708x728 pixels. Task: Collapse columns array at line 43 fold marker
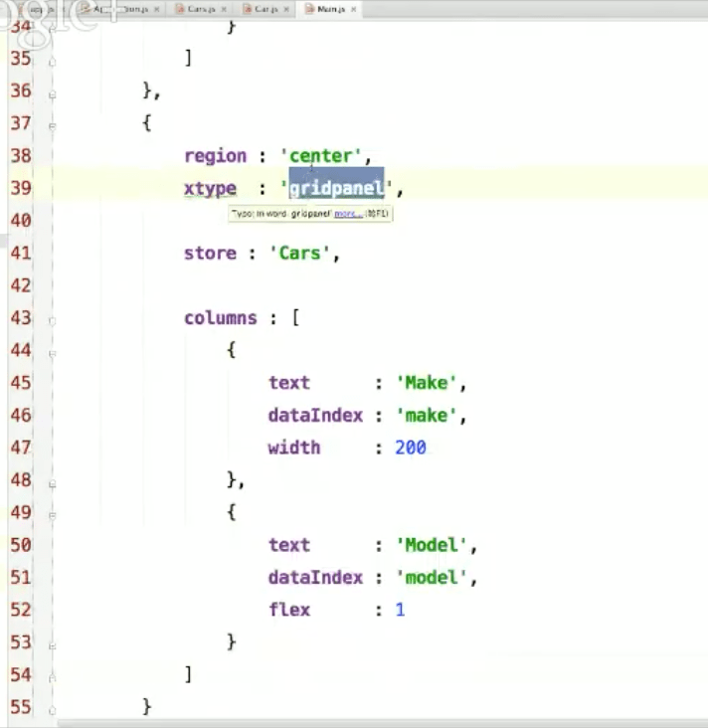tap(52, 321)
